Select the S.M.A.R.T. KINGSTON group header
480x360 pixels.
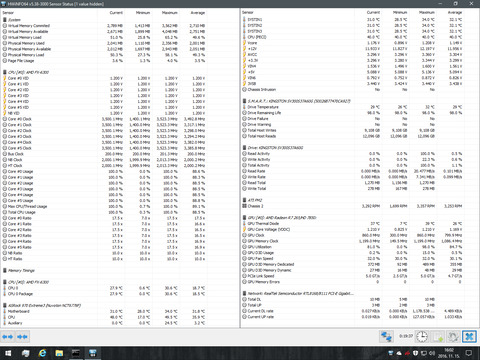point(296,101)
